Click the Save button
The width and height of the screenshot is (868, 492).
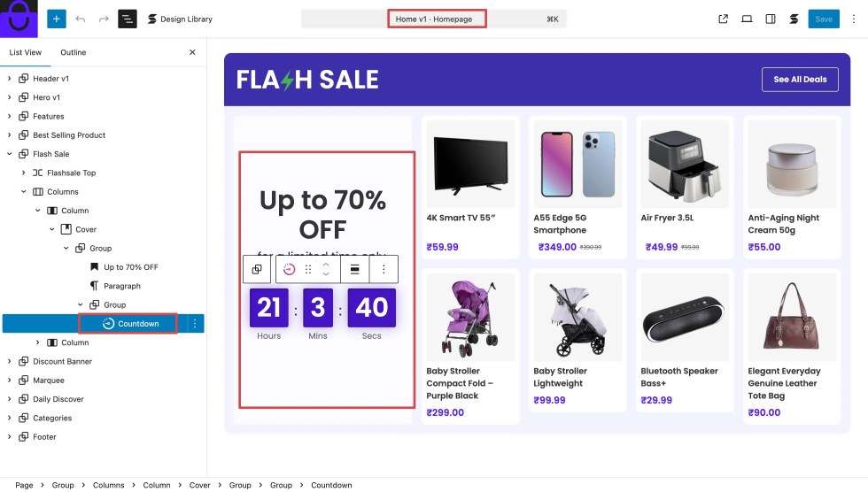point(823,19)
